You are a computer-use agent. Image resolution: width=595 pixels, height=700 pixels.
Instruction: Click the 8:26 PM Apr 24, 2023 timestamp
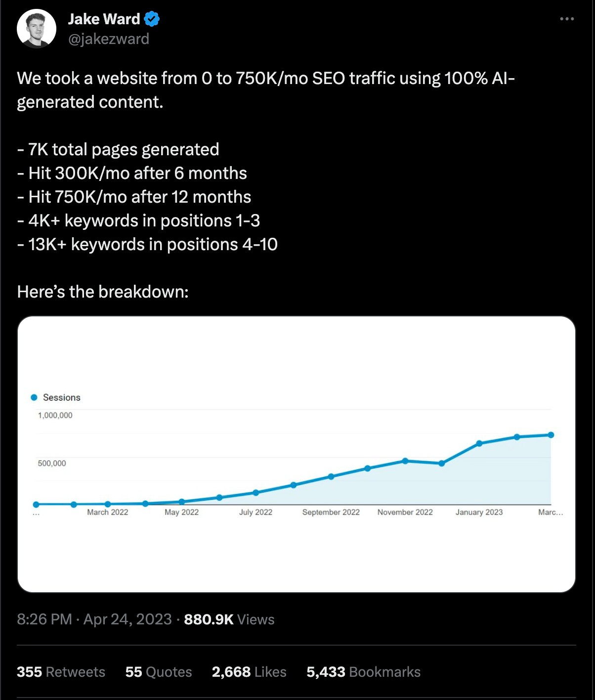click(94, 619)
